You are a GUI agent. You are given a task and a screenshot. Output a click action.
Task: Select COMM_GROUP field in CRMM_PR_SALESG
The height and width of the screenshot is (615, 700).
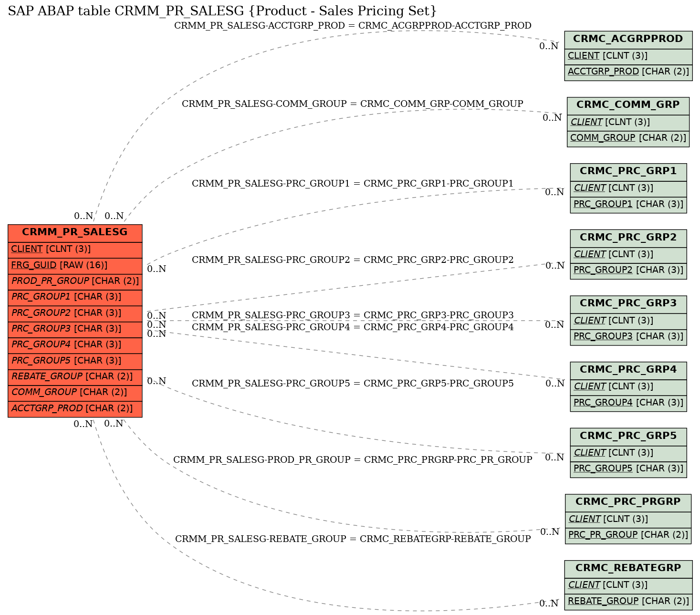coord(75,393)
